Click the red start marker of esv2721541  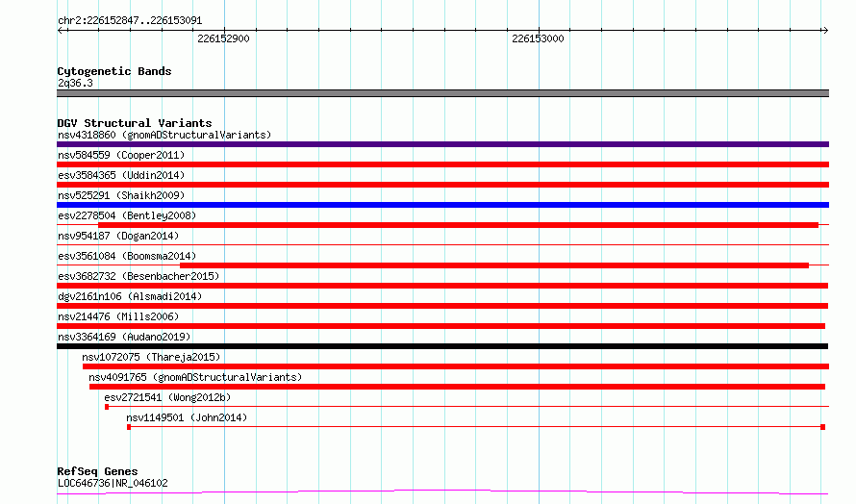[x=107, y=407]
